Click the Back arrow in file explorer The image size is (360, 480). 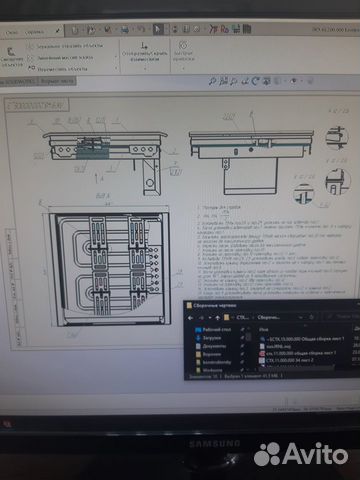tap(190, 318)
